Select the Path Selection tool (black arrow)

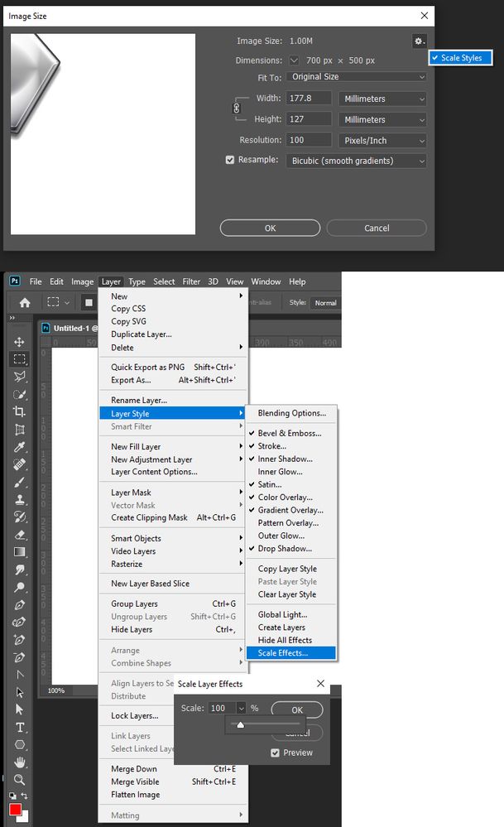[20, 693]
